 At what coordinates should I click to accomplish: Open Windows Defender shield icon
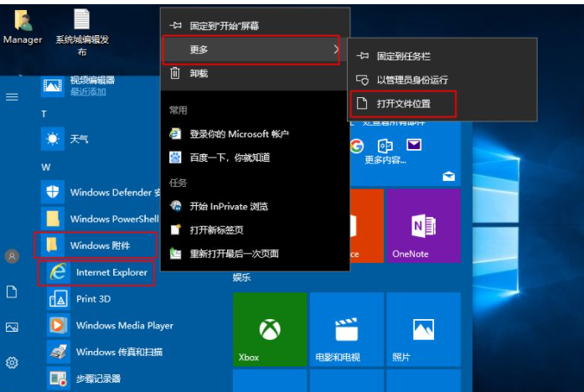pos(53,192)
